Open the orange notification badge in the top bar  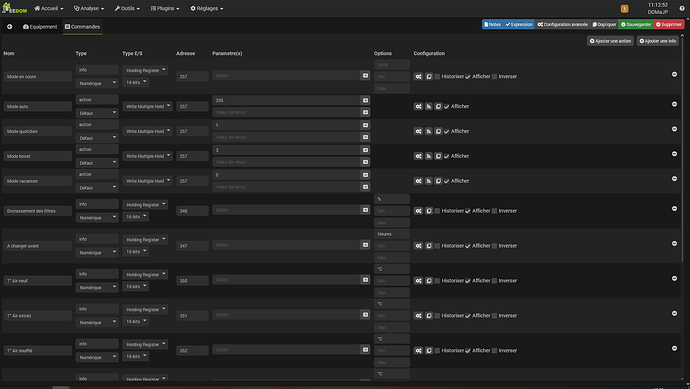[624, 9]
